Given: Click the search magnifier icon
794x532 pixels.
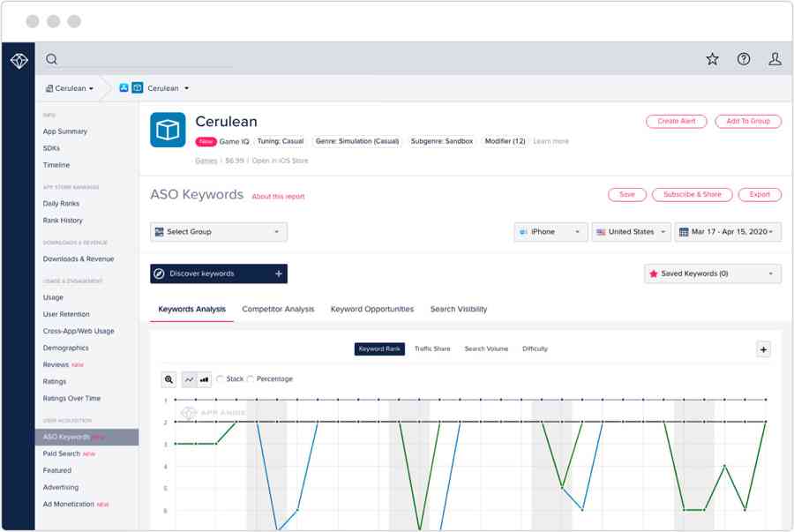Looking at the screenshot, I should pos(52,59).
